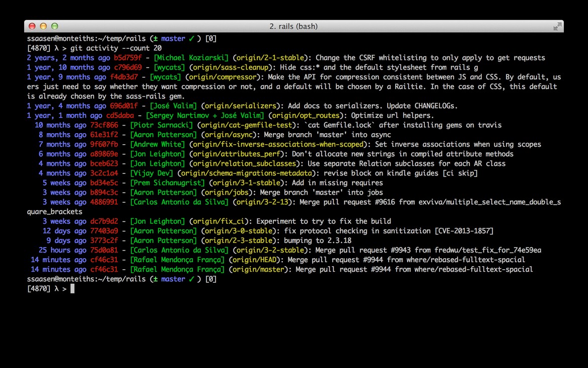Click commit hash b5d759f

click(128, 58)
